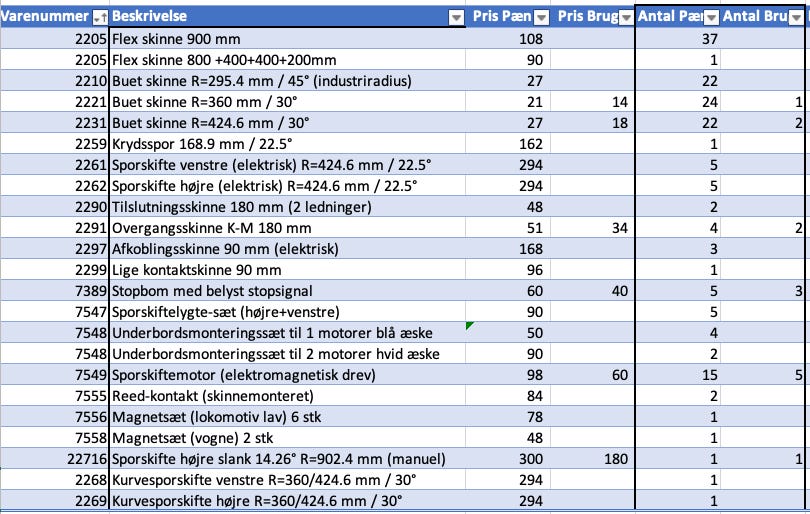Viewport: 810px width, 514px height.
Task: Select the Beskrivelse column header
Action: (287, 17)
